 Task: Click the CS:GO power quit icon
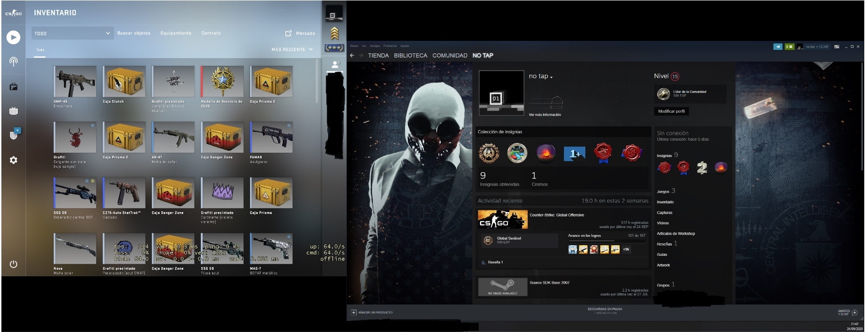[x=13, y=264]
